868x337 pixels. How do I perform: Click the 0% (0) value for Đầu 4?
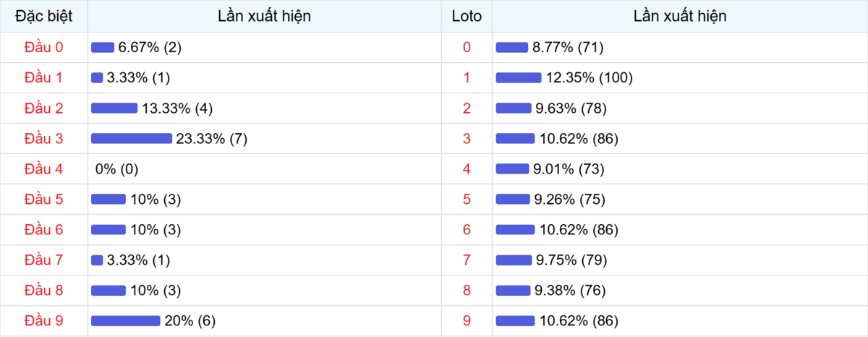click(x=116, y=168)
